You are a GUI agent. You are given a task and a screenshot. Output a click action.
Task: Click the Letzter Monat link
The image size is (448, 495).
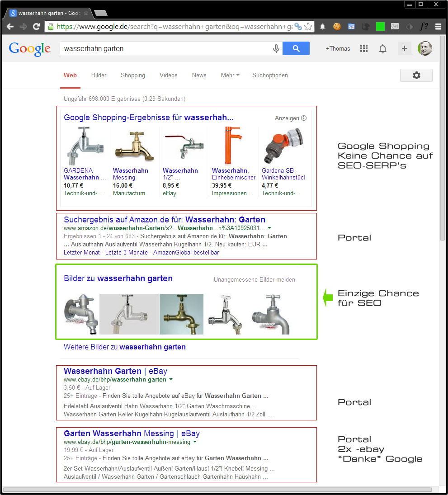pos(82,253)
